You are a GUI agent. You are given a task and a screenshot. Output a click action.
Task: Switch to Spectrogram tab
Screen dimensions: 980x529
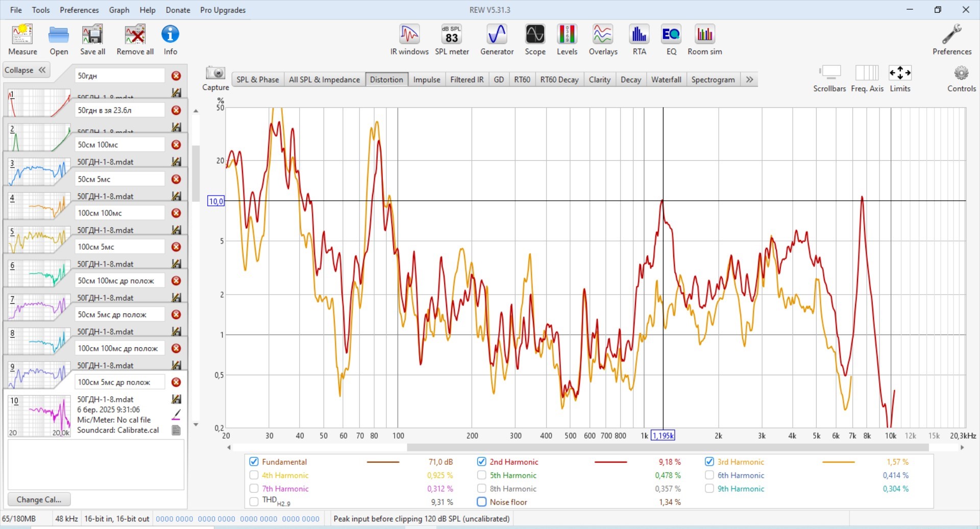[713, 80]
